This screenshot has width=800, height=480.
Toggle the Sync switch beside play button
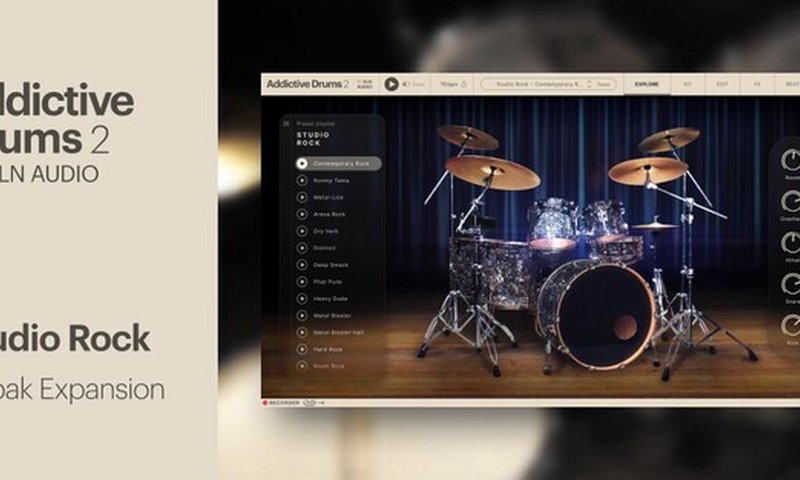click(408, 85)
